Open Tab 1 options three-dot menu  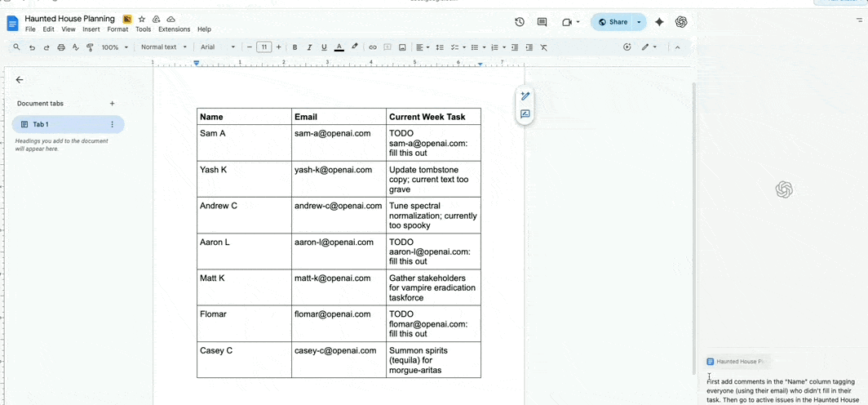coord(113,125)
